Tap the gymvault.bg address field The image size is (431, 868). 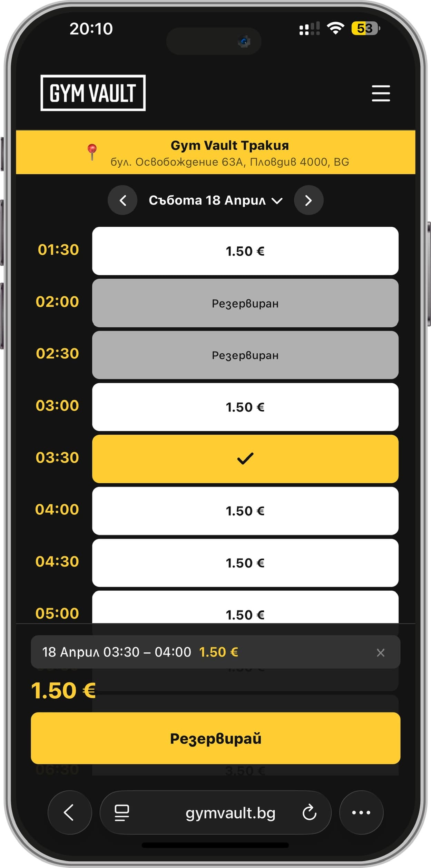coord(230,812)
